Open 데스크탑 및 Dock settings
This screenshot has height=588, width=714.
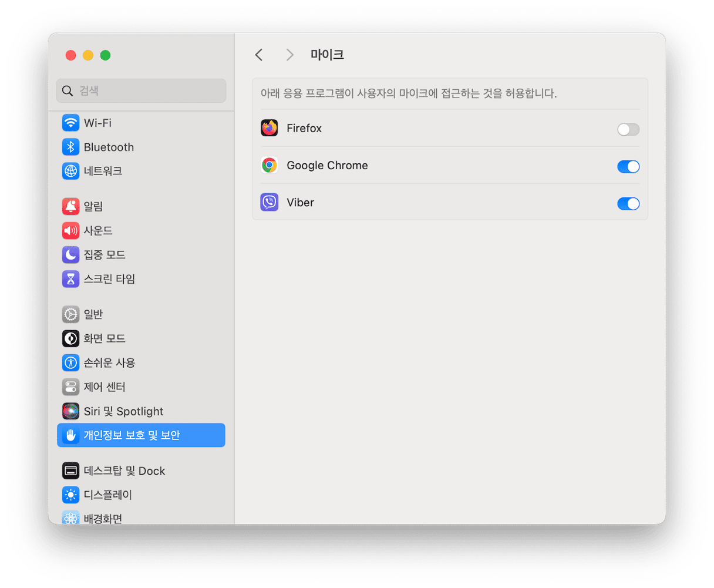coord(124,471)
